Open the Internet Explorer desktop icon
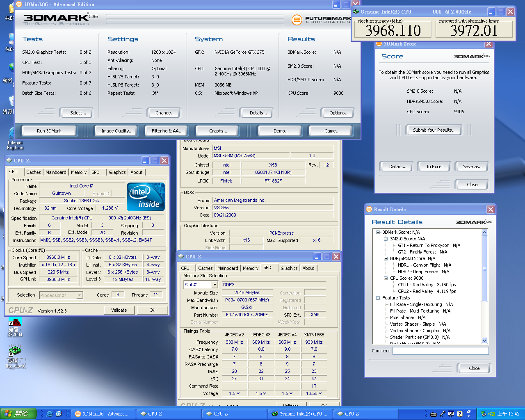Screen dimensions: 525x420 [x=14, y=139]
